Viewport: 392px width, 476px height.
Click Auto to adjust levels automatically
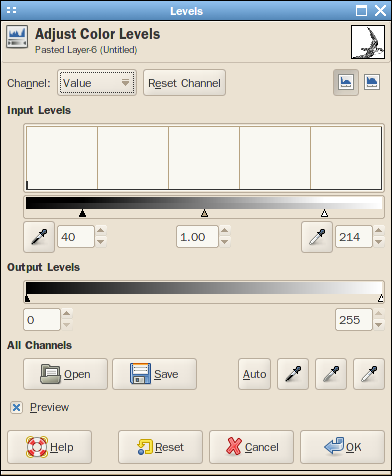254,374
